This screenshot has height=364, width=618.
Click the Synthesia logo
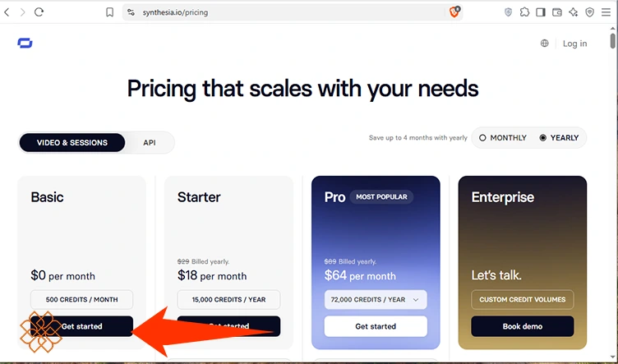pos(25,44)
